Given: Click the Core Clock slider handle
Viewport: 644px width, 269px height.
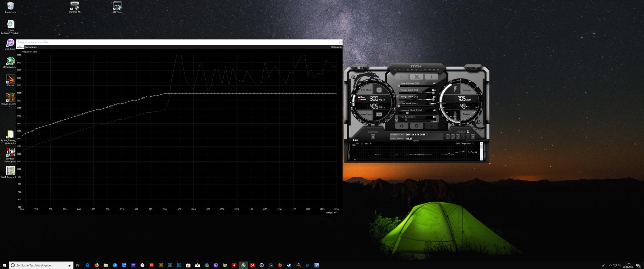Looking at the screenshot, I should (399, 106).
